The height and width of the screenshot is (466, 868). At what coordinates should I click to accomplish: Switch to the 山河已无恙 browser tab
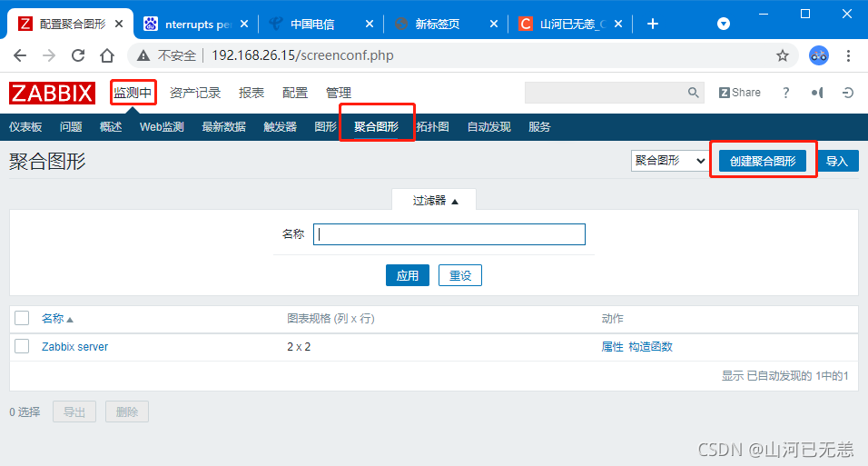coord(570,24)
